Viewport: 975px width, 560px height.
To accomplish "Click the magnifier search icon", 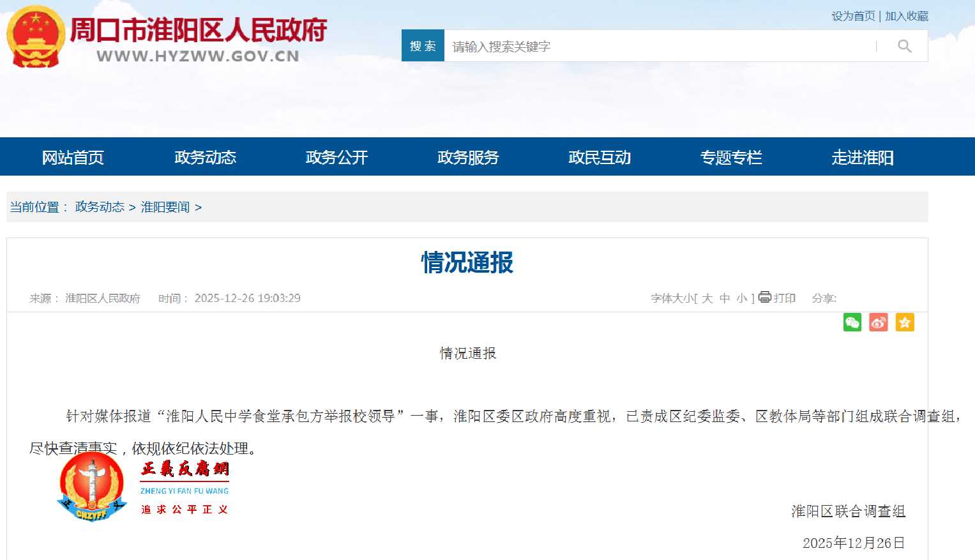I will 904,45.
